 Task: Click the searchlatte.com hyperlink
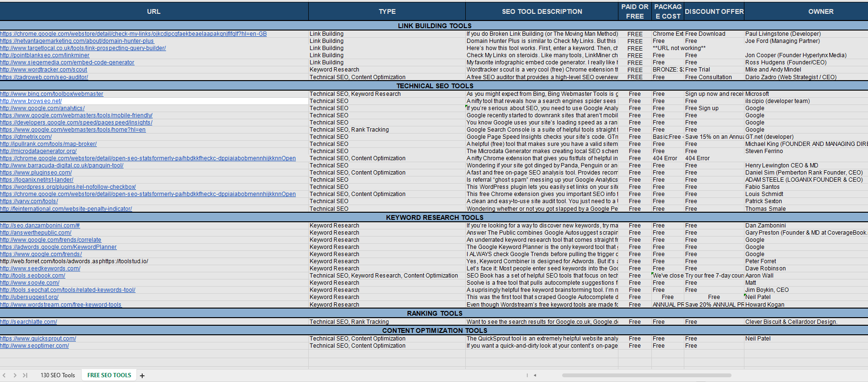pos(29,322)
